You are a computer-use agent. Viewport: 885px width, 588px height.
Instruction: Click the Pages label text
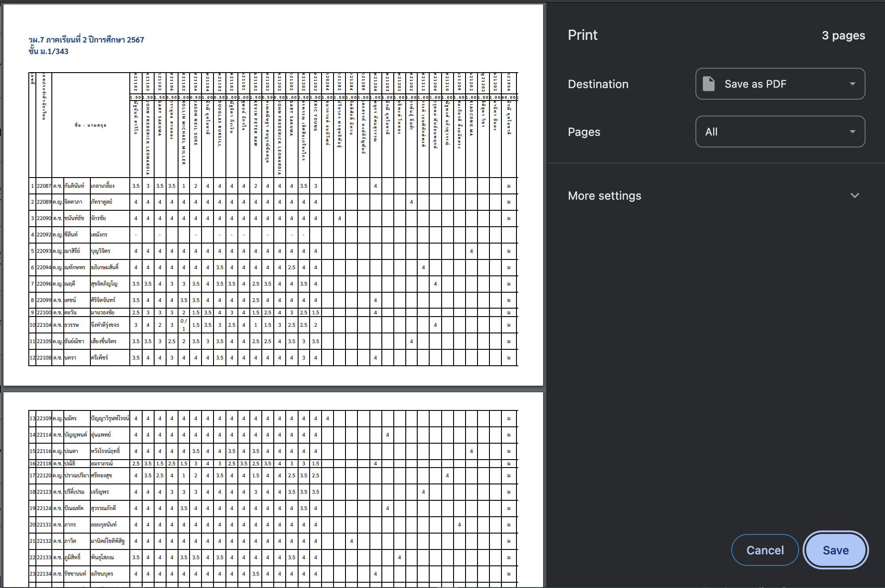coord(584,132)
